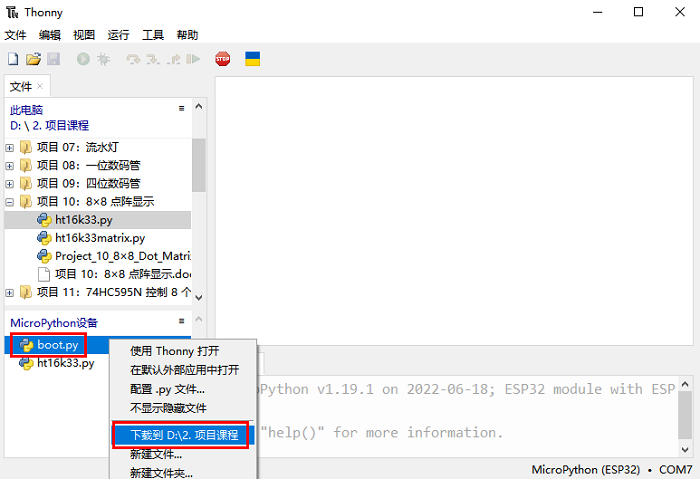700x479 pixels.
Task: Select ht16k33matrix.py in the file tree
Action: (99, 238)
